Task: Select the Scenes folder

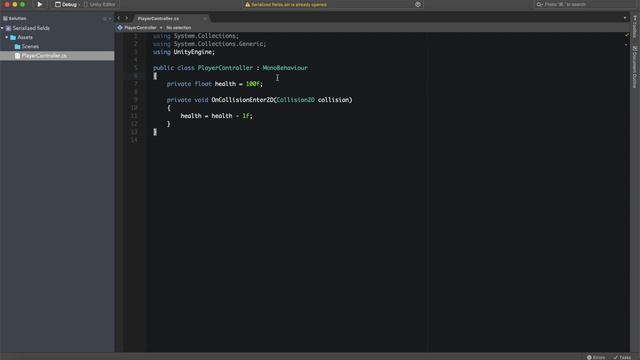Action: (30, 47)
